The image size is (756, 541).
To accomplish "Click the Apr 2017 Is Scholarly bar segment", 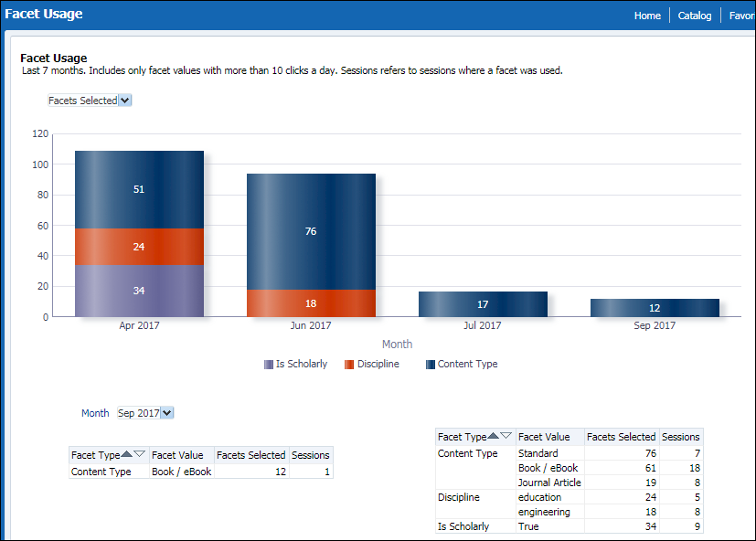I will 139,291.
